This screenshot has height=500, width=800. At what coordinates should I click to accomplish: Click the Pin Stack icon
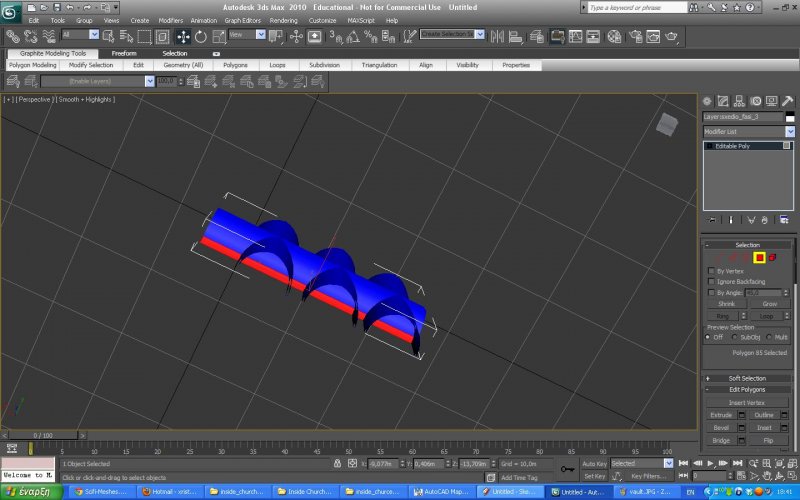tap(712, 219)
